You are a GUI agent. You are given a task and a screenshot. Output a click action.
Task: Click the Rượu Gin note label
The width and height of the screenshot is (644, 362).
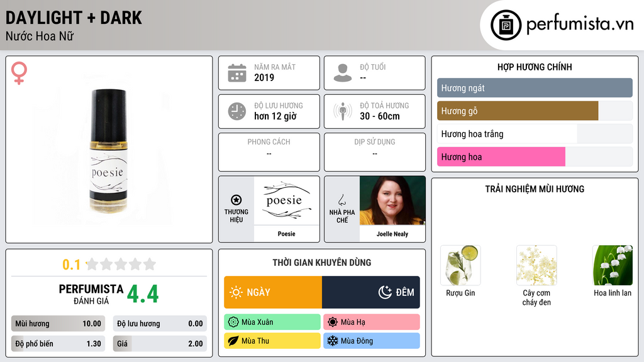pyautogui.click(x=460, y=293)
